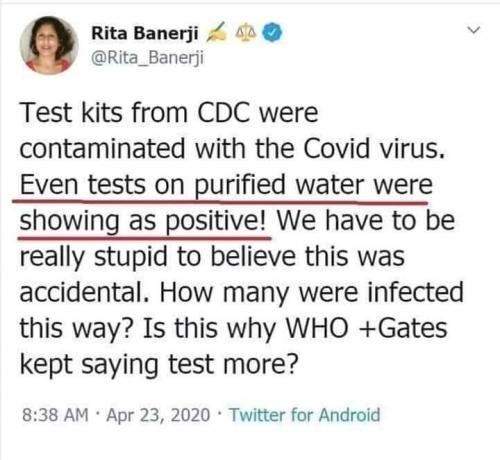
Task: Open Rita Banerji's profile picture
Action: [x=49, y=45]
